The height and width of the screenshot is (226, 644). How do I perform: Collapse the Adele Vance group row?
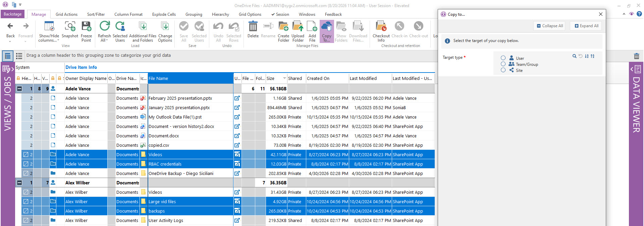[19, 89]
